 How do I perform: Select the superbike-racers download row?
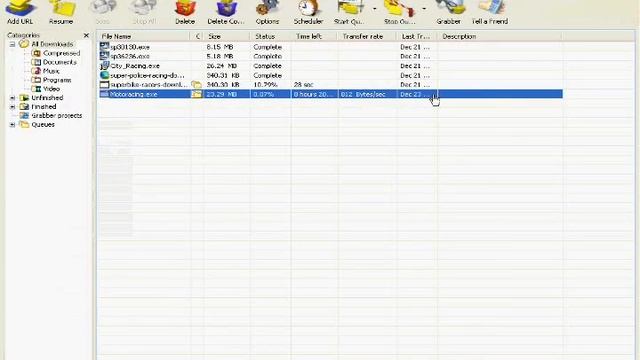click(x=331, y=85)
